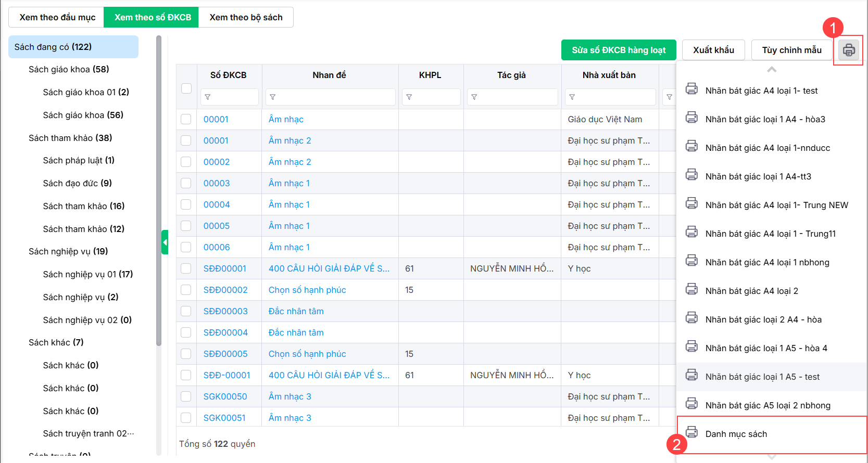Check the row for 'Âm nhạc' 00001
Viewport: 868px width, 463px height.
(186, 119)
